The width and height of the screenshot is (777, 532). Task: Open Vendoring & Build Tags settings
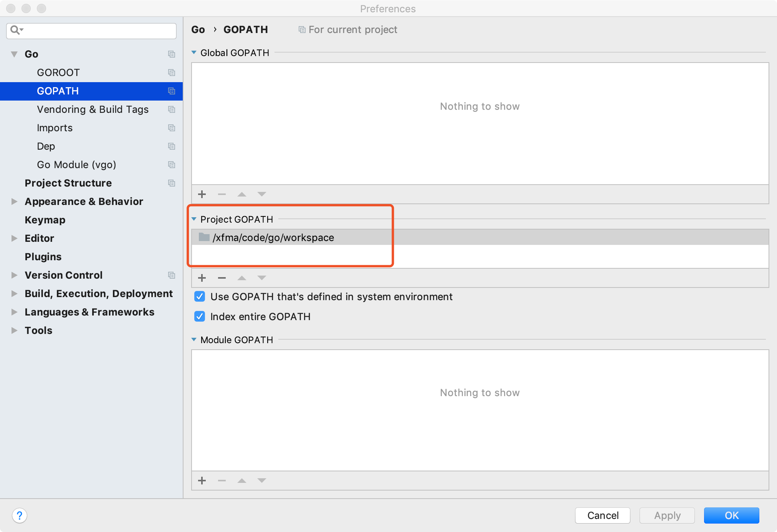point(93,109)
